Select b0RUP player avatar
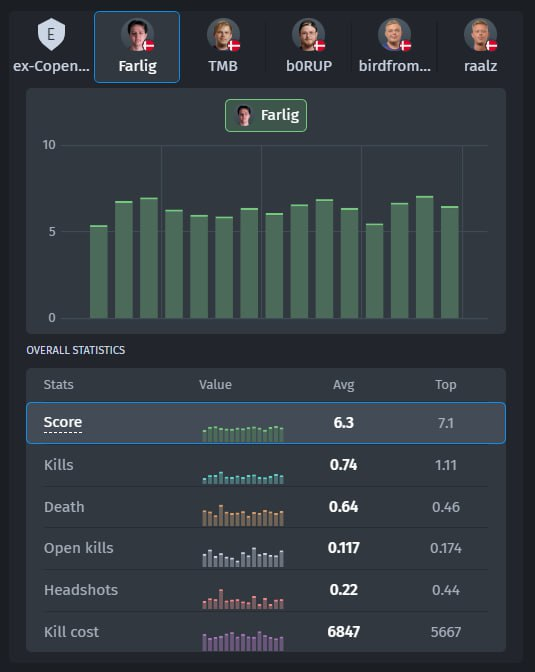This screenshot has height=672, width=535. (x=309, y=34)
